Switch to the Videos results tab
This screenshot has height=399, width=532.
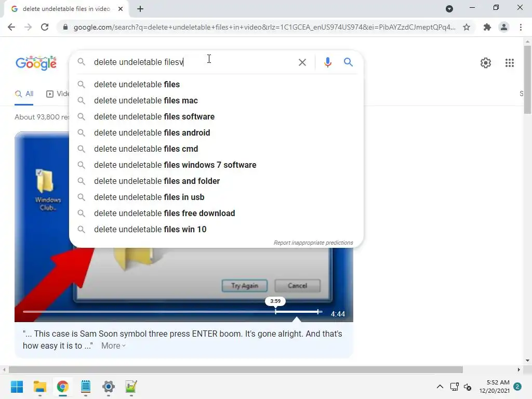tap(57, 94)
